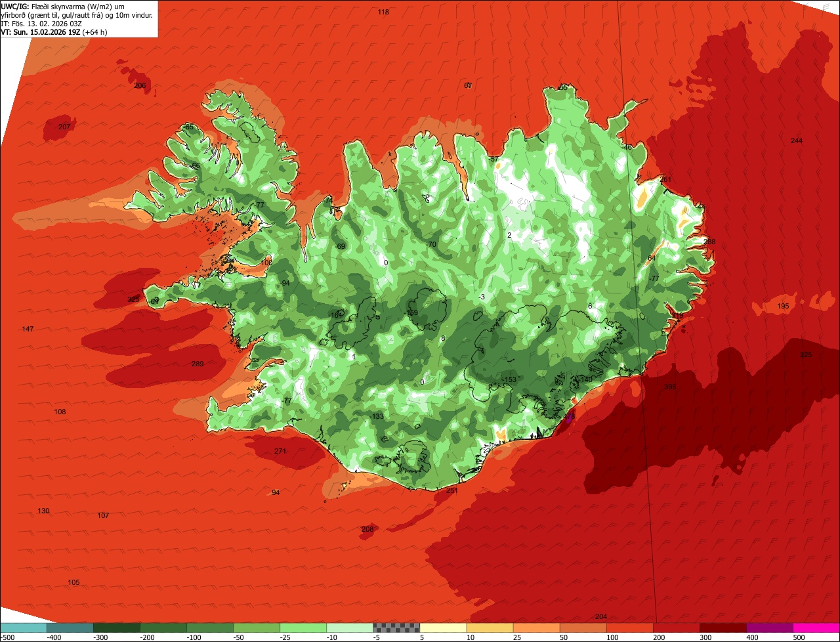Click the map value 244 in the east
The height and width of the screenshot is (642, 840).
pyautogui.click(x=797, y=140)
